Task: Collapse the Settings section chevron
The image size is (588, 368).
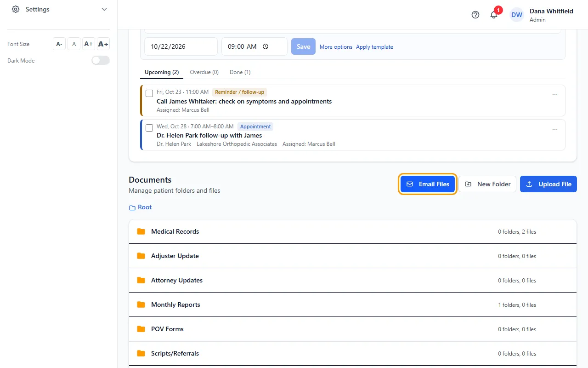Action: point(104,9)
